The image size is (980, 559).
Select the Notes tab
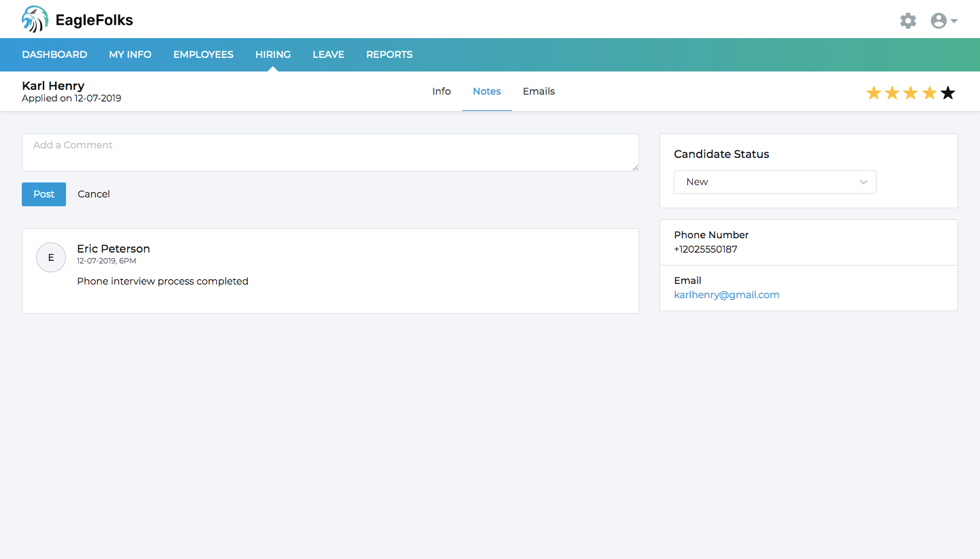(487, 91)
